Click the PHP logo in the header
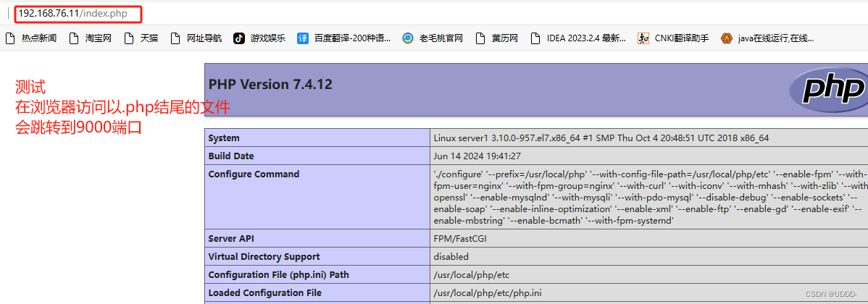The image size is (868, 304). click(x=828, y=88)
